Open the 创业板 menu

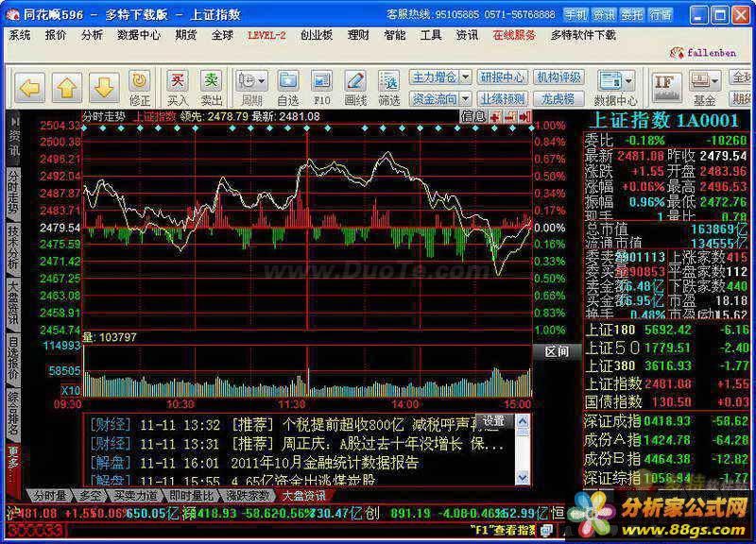tap(317, 35)
